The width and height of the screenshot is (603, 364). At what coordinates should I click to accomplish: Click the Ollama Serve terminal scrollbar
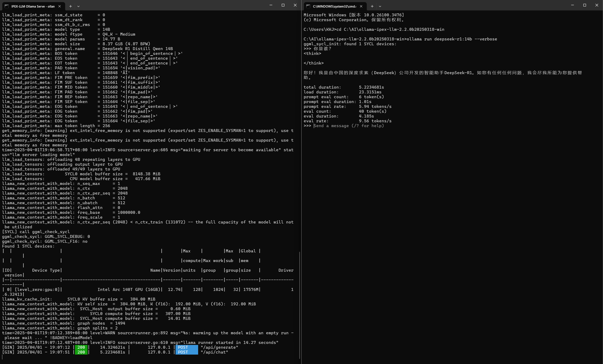[x=300, y=305]
